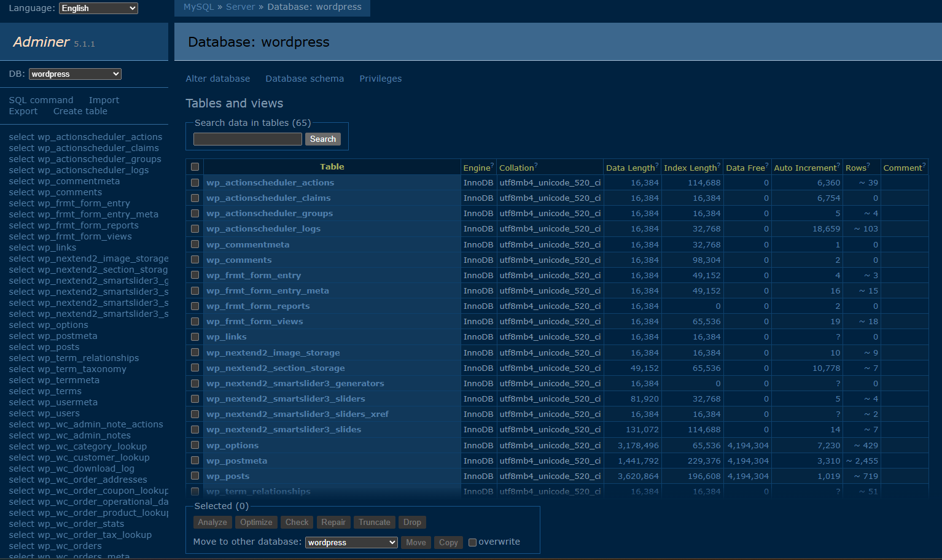The height and width of the screenshot is (560, 942).
Task: Expand the DB selector showing wordpress
Action: [x=75, y=74]
